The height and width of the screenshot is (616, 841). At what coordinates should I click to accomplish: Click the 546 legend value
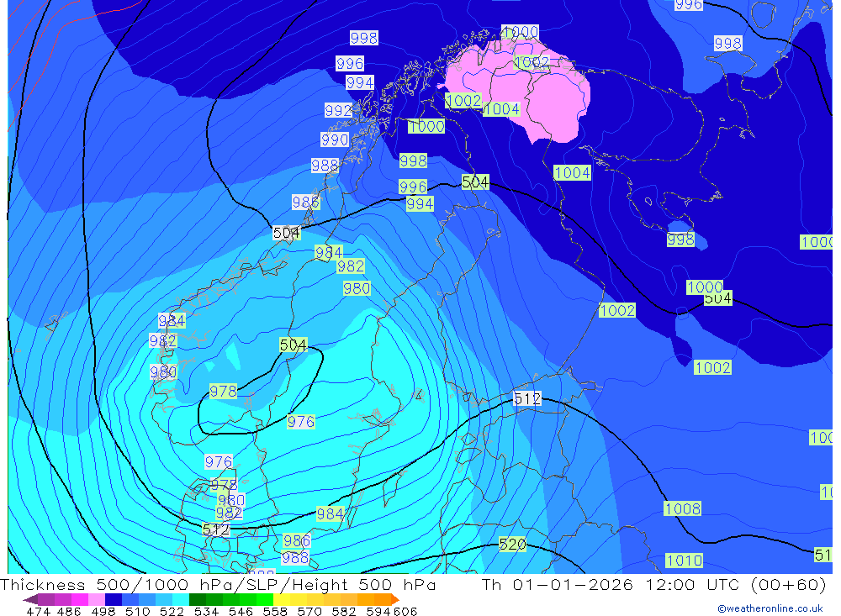pyautogui.click(x=241, y=611)
